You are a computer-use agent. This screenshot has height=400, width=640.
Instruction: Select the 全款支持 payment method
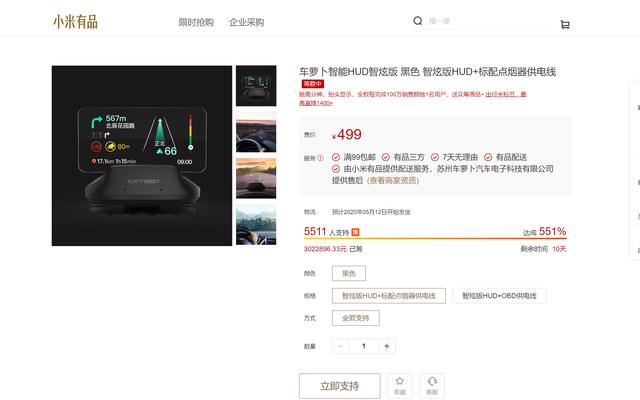tap(355, 318)
